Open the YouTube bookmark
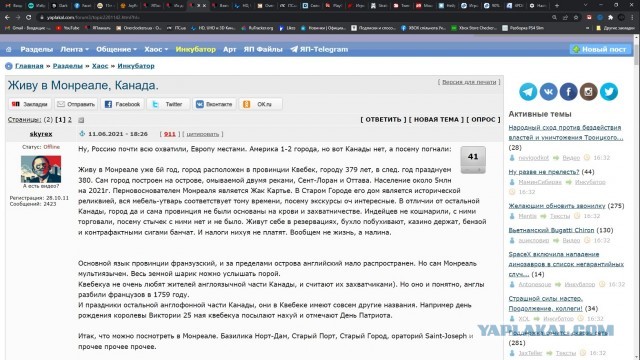The image size is (640, 360). pos(67,28)
